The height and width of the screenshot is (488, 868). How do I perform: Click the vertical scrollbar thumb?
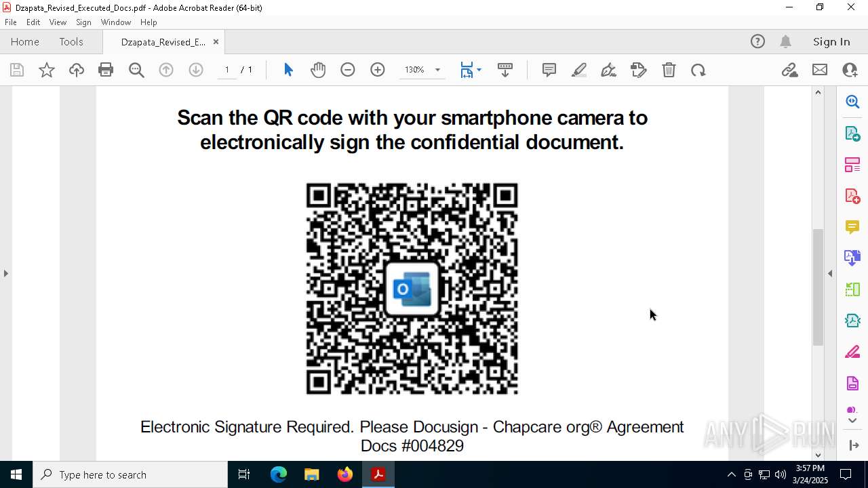coord(818,287)
